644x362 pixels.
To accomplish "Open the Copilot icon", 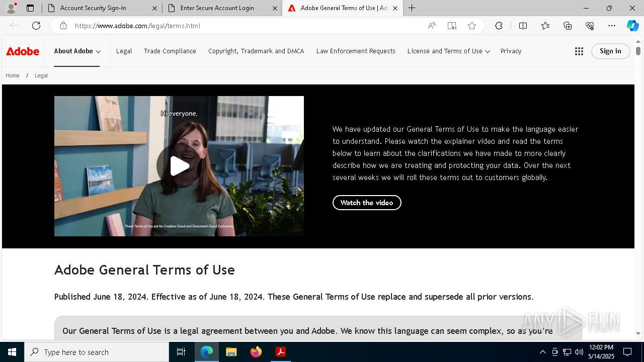I will pos(632,26).
